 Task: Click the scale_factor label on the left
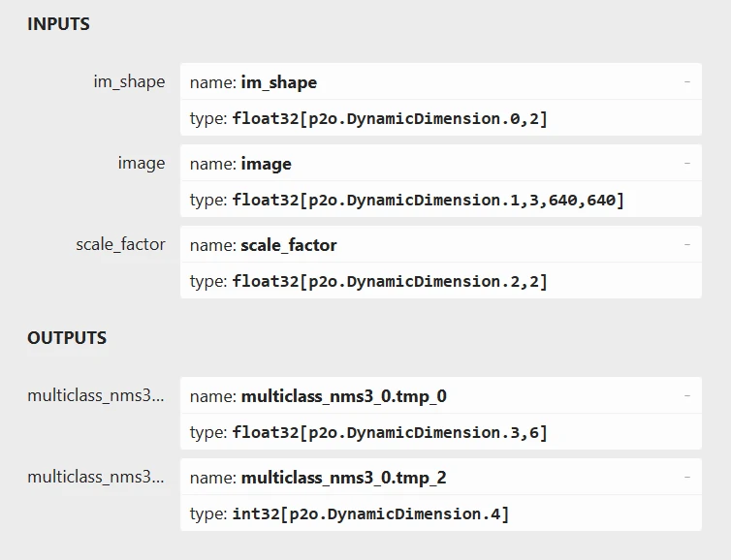[x=120, y=244]
